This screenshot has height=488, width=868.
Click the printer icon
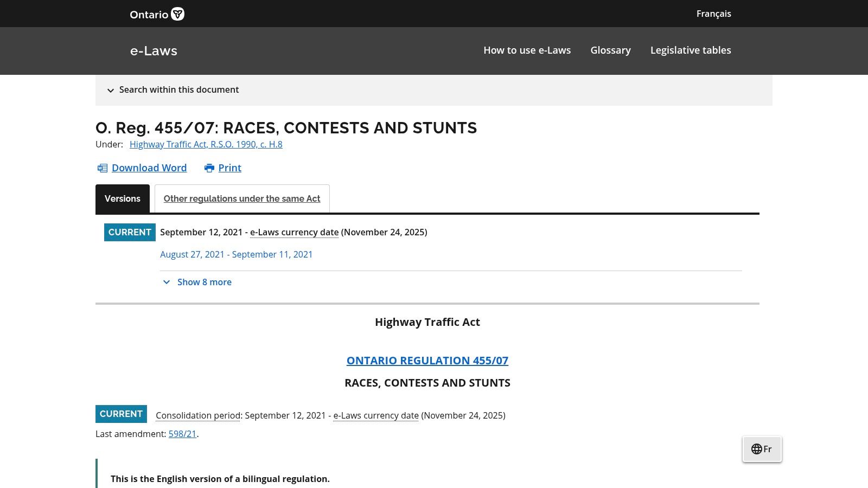coord(209,168)
